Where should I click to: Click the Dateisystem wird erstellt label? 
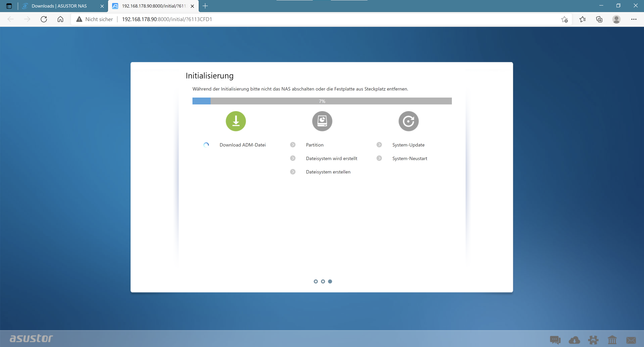pos(332,158)
